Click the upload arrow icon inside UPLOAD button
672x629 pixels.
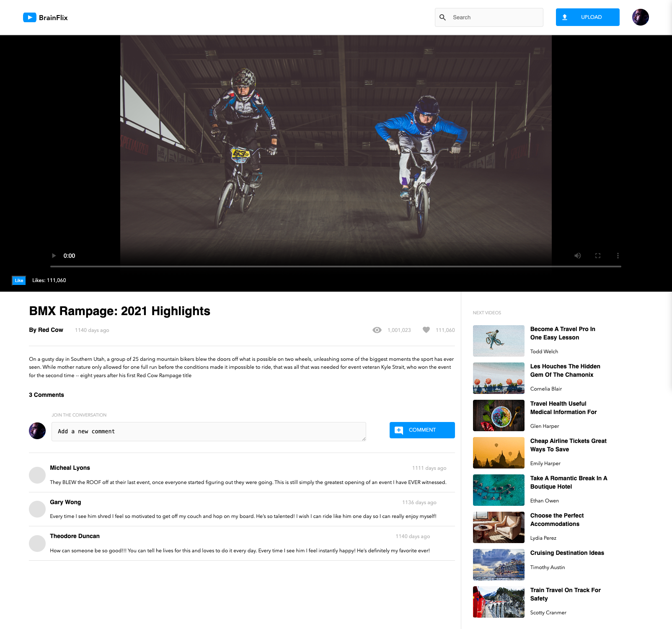point(566,17)
